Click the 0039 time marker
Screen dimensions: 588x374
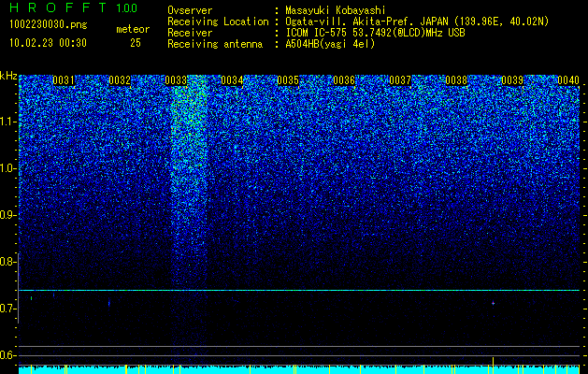click(x=512, y=80)
